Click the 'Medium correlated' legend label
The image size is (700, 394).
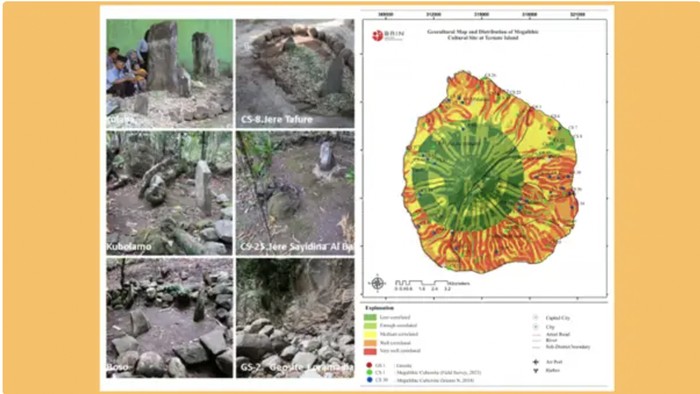(x=399, y=334)
